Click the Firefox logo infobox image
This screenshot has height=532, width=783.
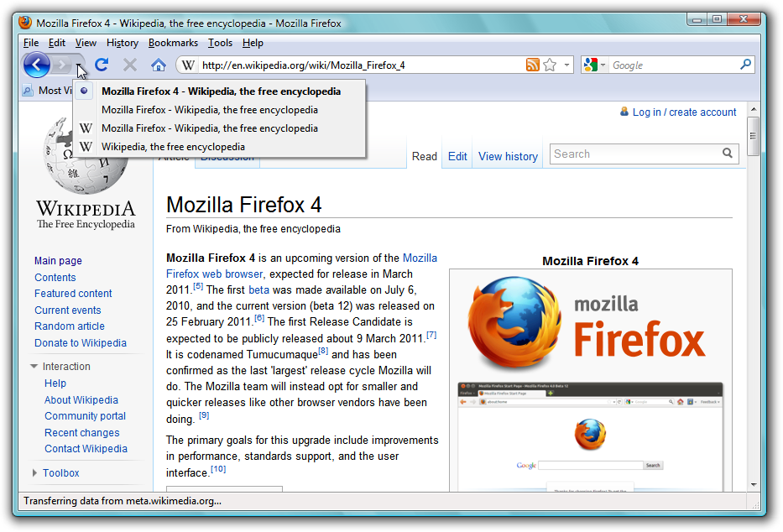pos(588,323)
